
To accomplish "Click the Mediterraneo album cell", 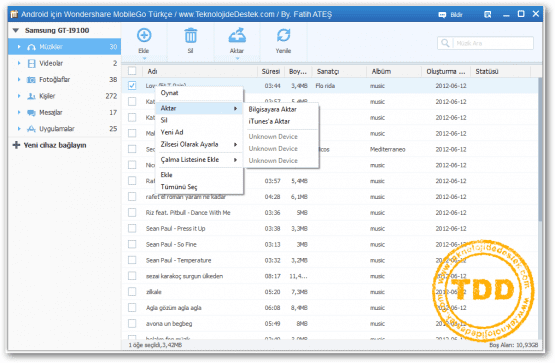I will pyautogui.click(x=388, y=149).
